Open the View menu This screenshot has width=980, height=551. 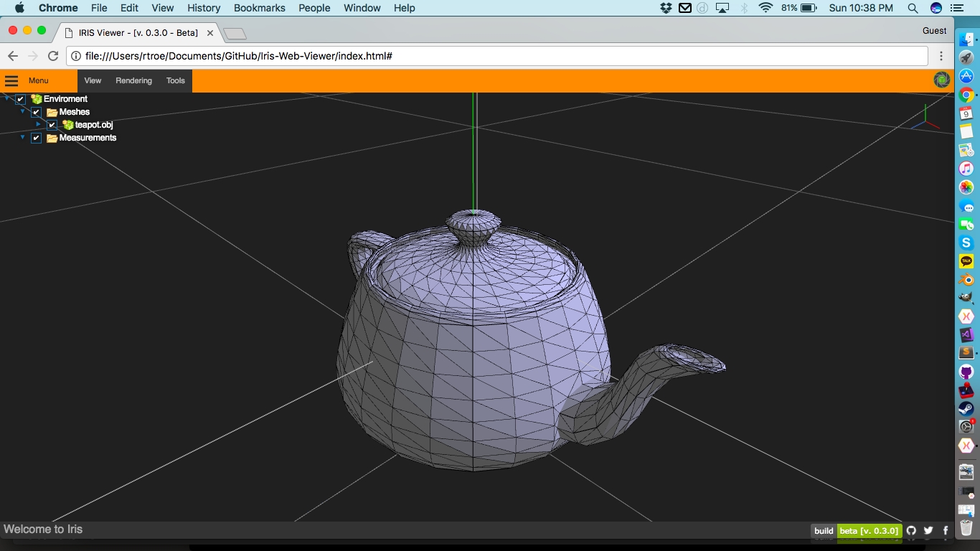pyautogui.click(x=93, y=81)
